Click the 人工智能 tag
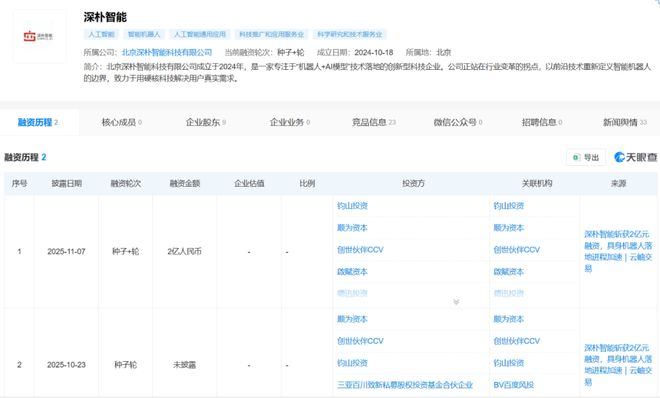The width and height of the screenshot is (660, 398). [101, 34]
